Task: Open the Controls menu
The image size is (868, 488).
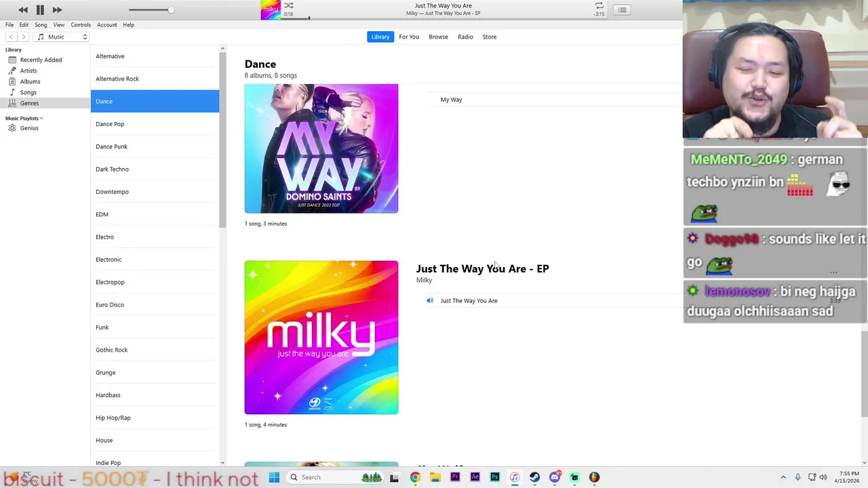Action: point(81,24)
